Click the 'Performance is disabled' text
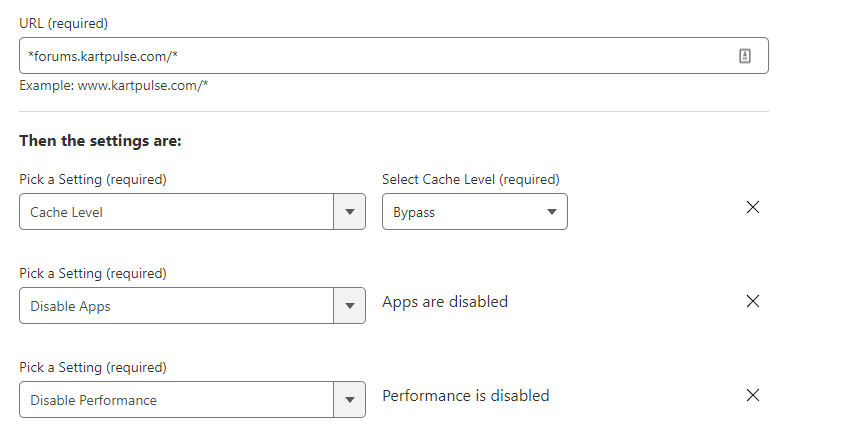Viewport: 866px width, 425px height. (x=466, y=395)
